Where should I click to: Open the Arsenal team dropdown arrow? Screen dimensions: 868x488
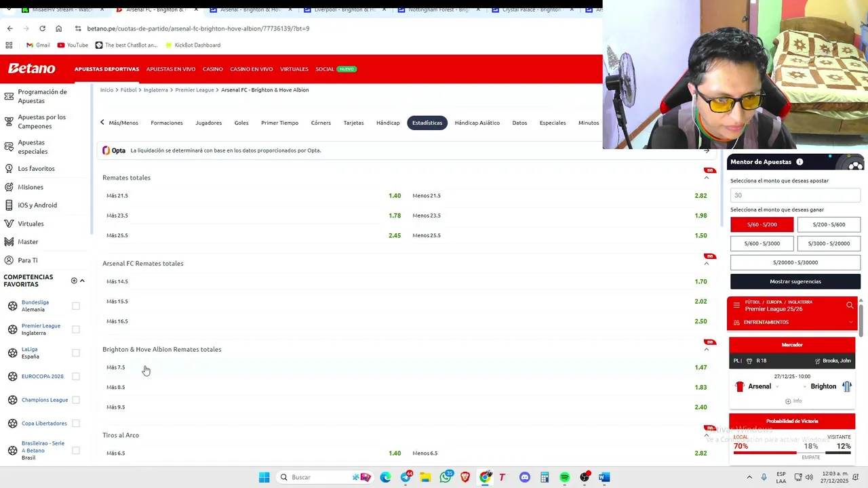tap(777, 386)
